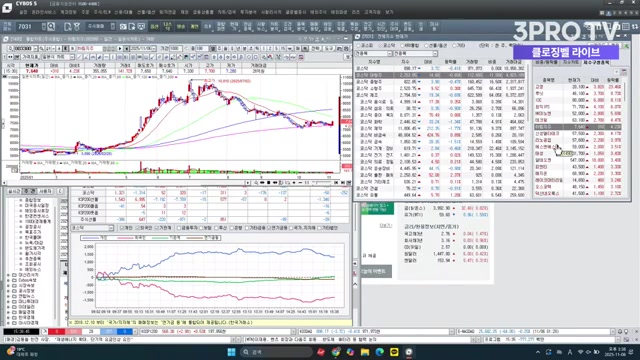Select the 코스피 radio button in index window
Image resolution: width=640 pixels, height=360 pixels.
click(358, 46)
